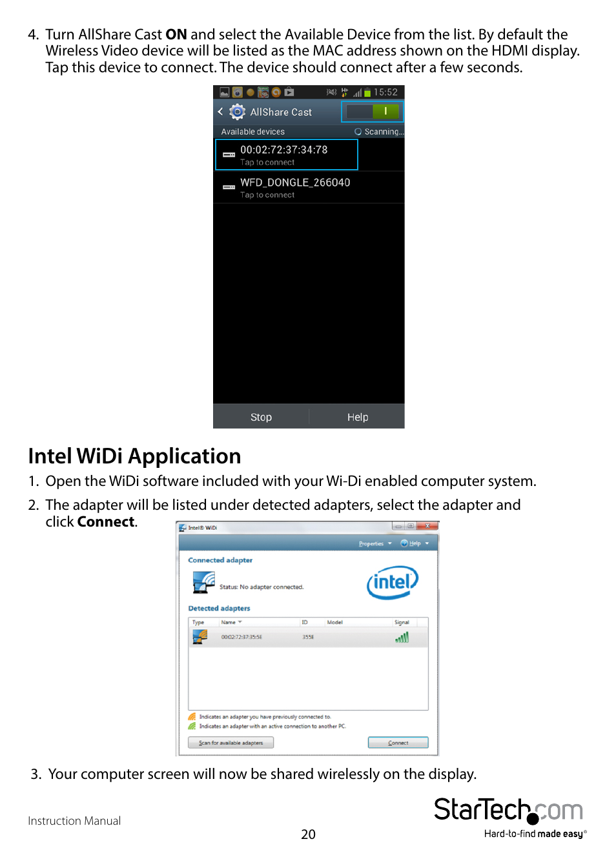
Task: Click the adapter type icon in detected row
Action: pyautogui.click(x=200, y=637)
